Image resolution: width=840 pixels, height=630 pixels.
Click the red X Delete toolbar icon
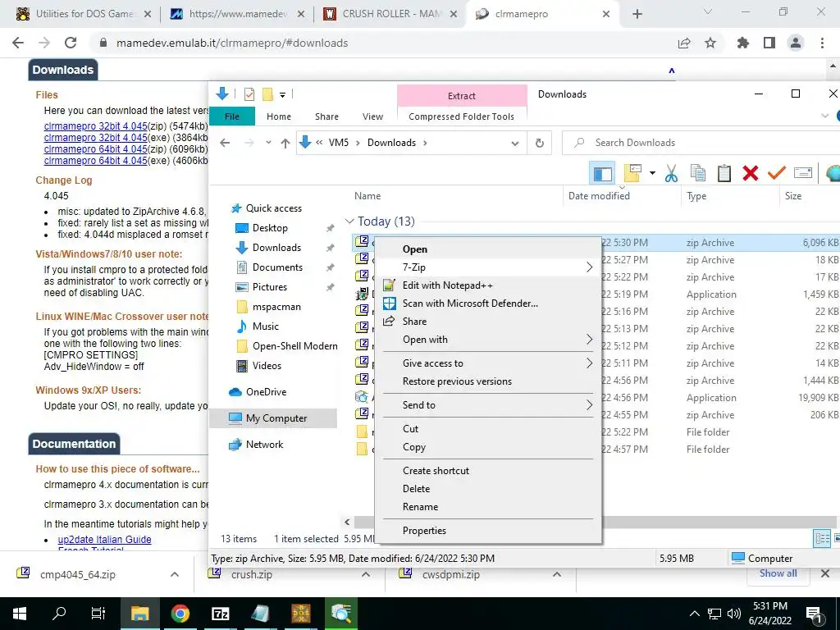751,173
